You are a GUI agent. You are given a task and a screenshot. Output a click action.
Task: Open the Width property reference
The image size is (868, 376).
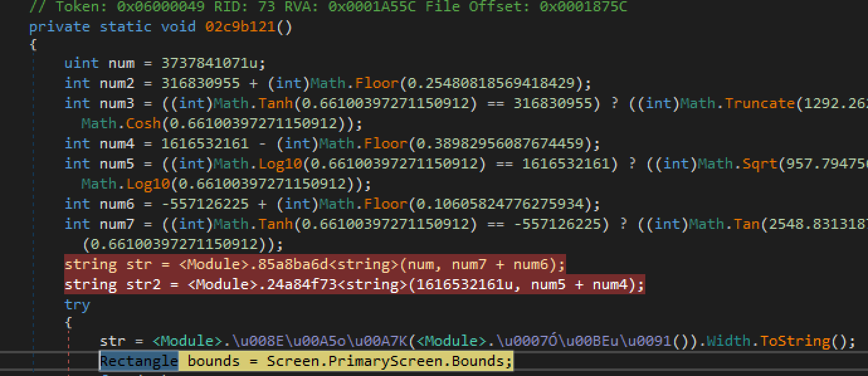(729, 341)
